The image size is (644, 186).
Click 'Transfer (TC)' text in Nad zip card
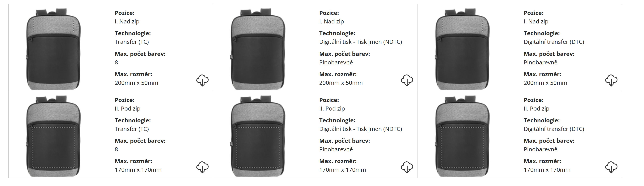point(132,42)
